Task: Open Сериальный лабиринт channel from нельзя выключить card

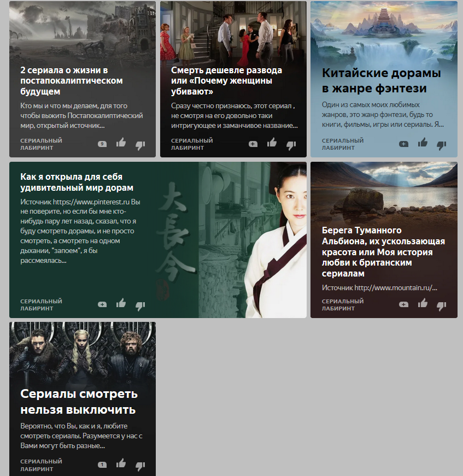Action: pyautogui.click(x=41, y=465)
